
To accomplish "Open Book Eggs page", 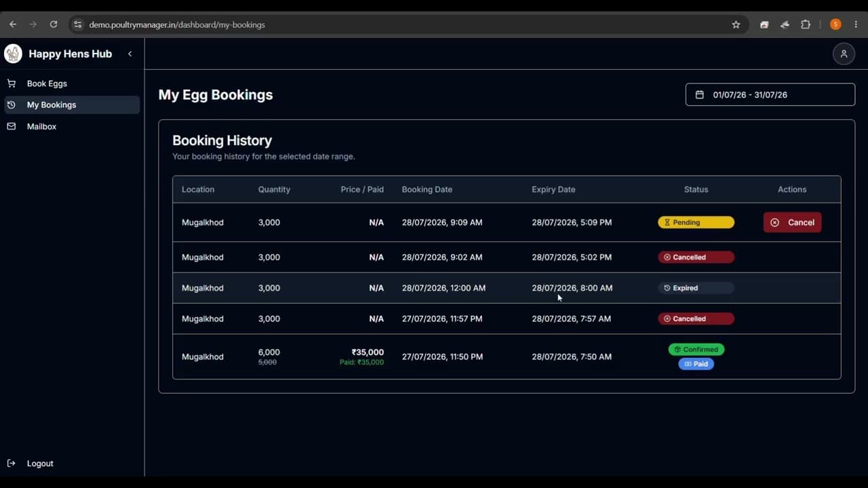I will pos(72,83).
